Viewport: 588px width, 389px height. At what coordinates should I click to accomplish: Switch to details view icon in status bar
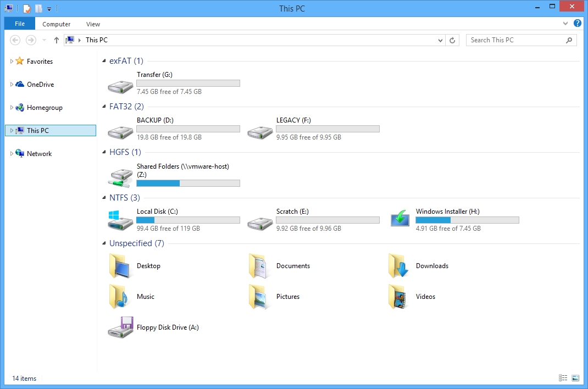[x=563, y=378]
